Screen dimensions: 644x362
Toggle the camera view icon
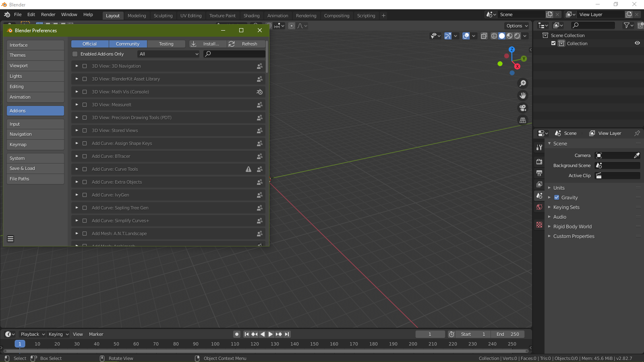[x=523, y=108]
